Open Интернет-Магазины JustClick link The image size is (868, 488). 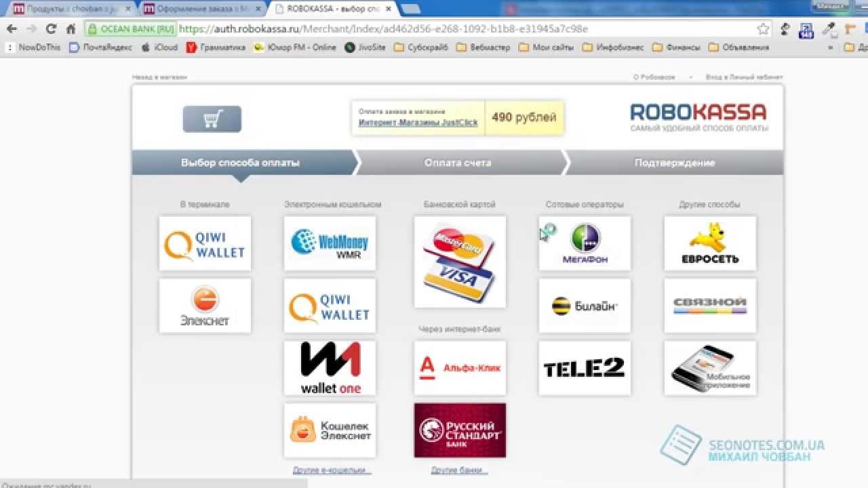(x=418, y=123)
